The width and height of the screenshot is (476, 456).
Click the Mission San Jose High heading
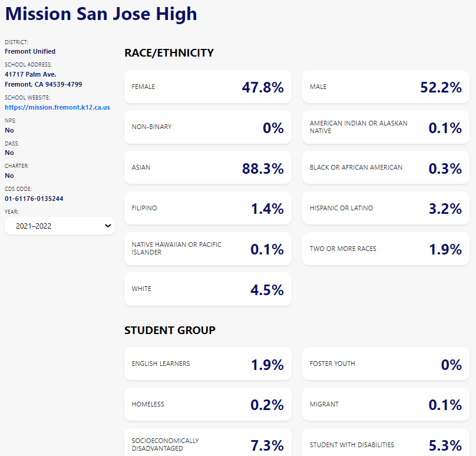coord(101,14)
